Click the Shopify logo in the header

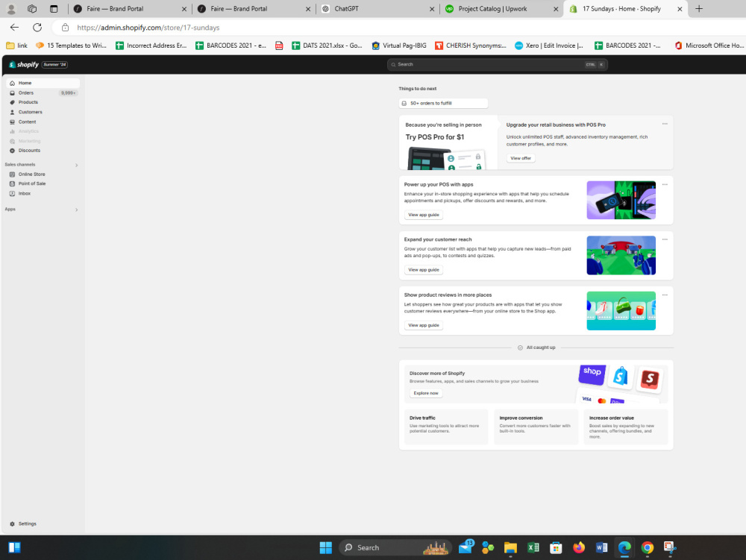pos(24,65)
